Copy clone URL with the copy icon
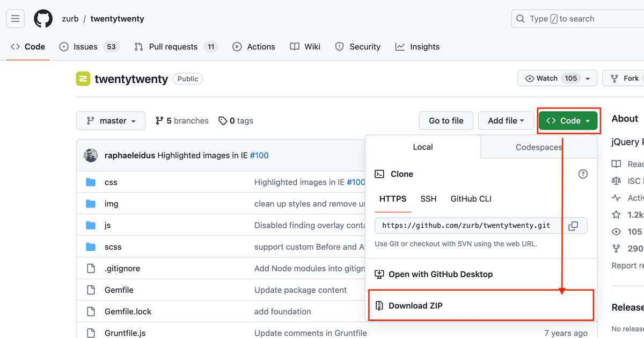644x338 pixels. (x=573, y=226)
